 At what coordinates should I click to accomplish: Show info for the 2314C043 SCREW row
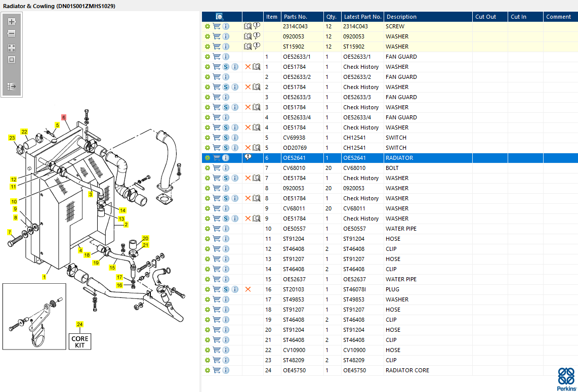click(226, 26)
